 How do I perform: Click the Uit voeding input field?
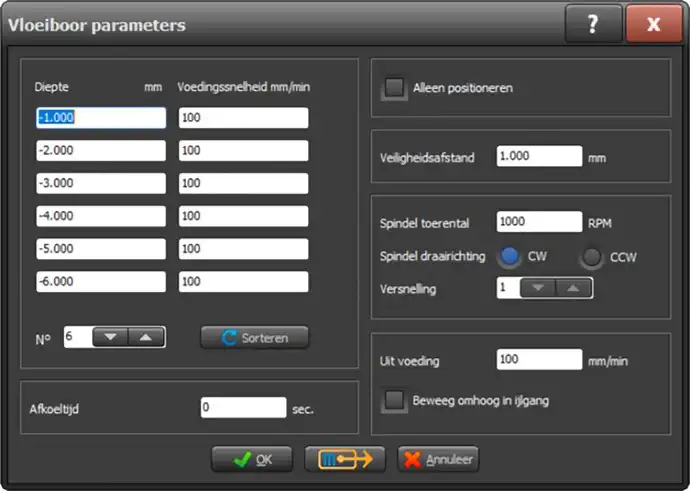coord(540,359)
